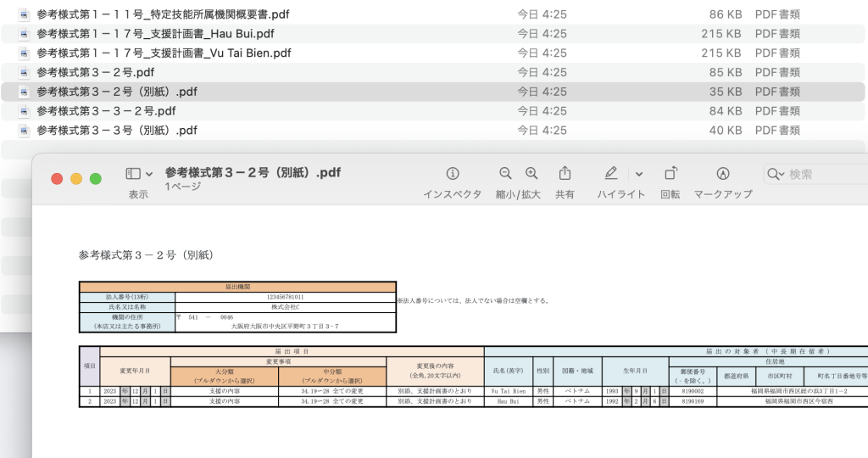Open the Share icon in the toolbar

click(565, 173)
